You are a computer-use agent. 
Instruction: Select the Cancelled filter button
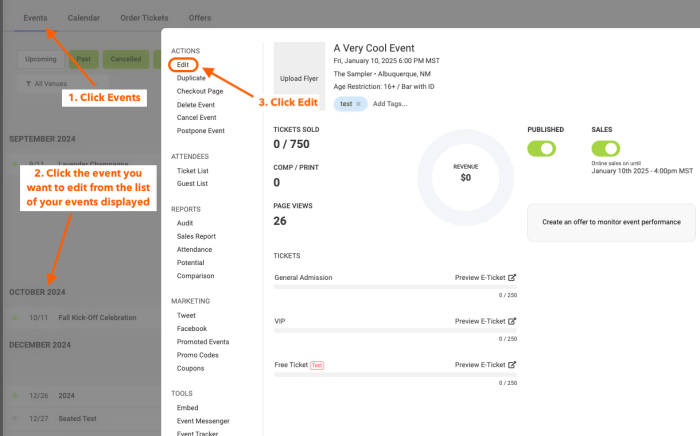click(x=126, y=59)
